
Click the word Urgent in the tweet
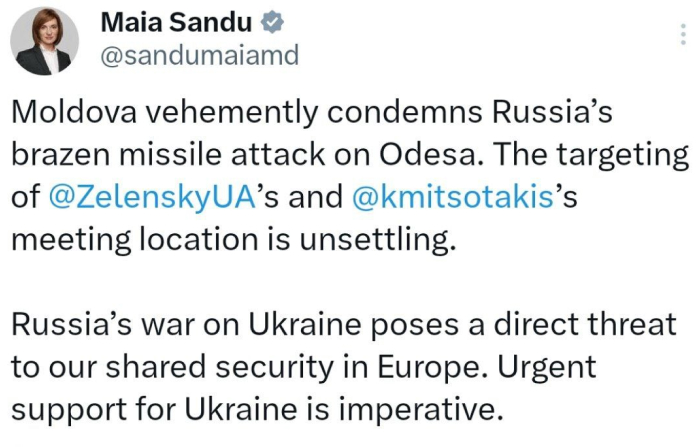[547, 368]
